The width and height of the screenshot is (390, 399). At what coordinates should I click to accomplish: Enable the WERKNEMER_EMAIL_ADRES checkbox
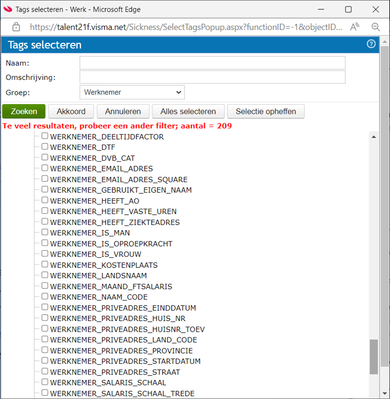tap(45, 168)
